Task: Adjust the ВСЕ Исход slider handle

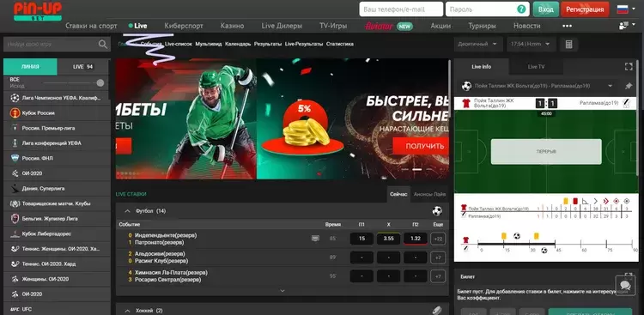Action: (x=100, y=83)
